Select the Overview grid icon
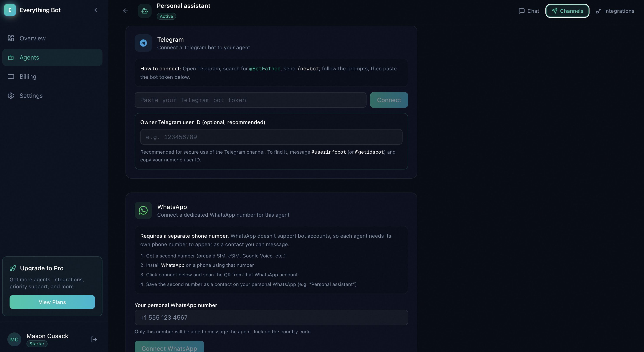 11,38
